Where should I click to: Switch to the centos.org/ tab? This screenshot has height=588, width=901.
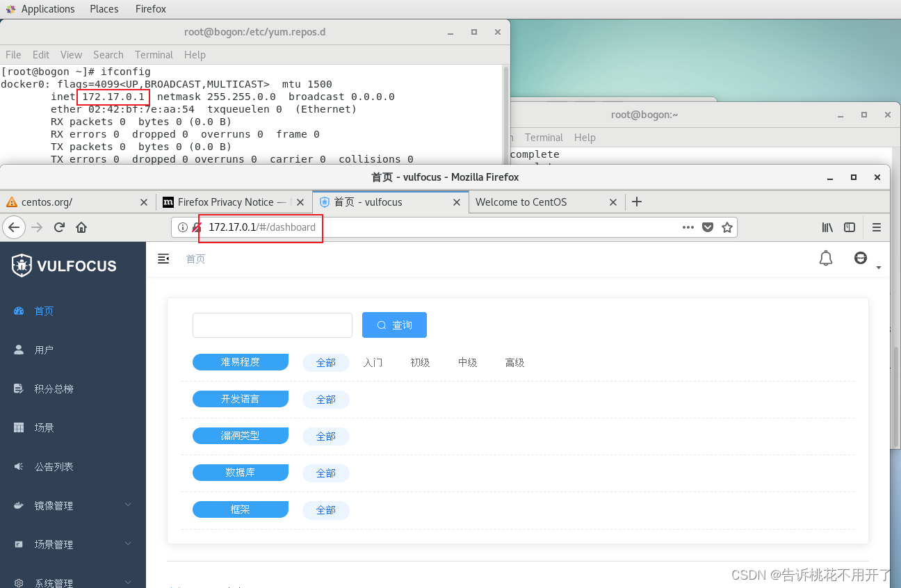pyautogui.click(x=76, y=202)
